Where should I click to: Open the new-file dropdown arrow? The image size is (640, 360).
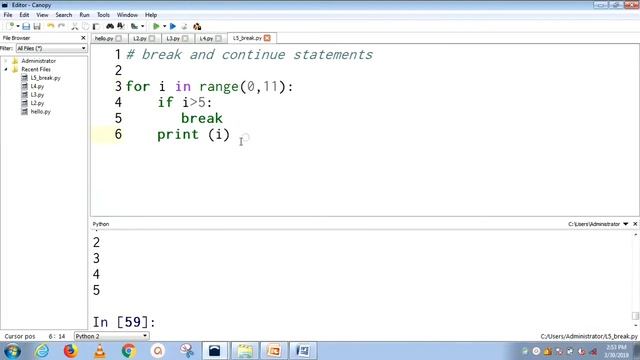click(18, 26)
